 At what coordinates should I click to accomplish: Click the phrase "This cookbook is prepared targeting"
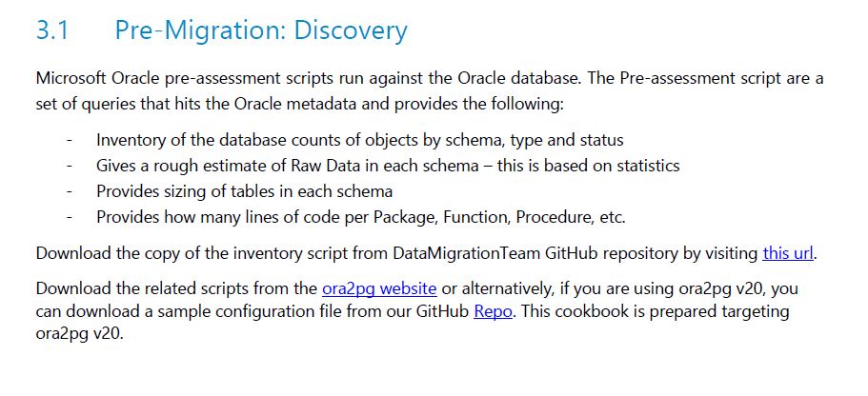[x=656, y=311]
